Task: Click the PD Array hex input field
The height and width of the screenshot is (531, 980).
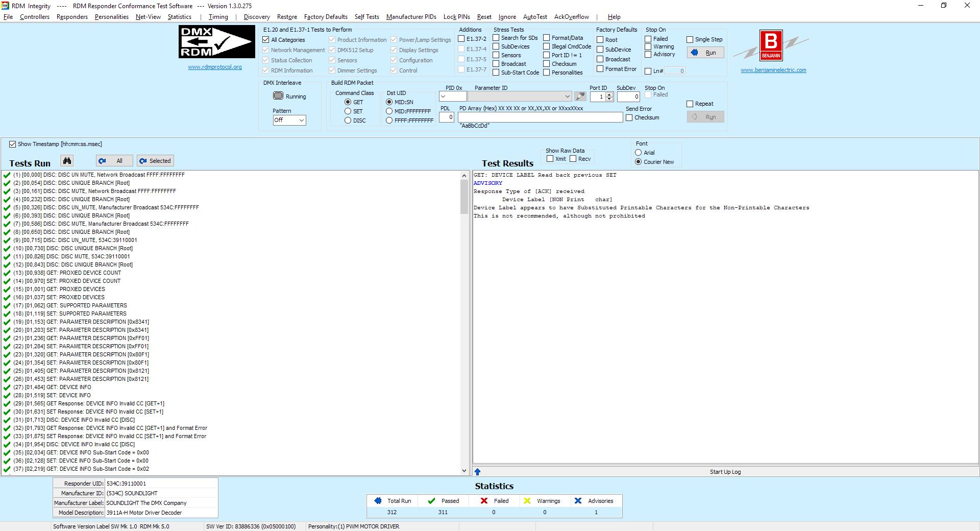Action: tap(540, 117)
